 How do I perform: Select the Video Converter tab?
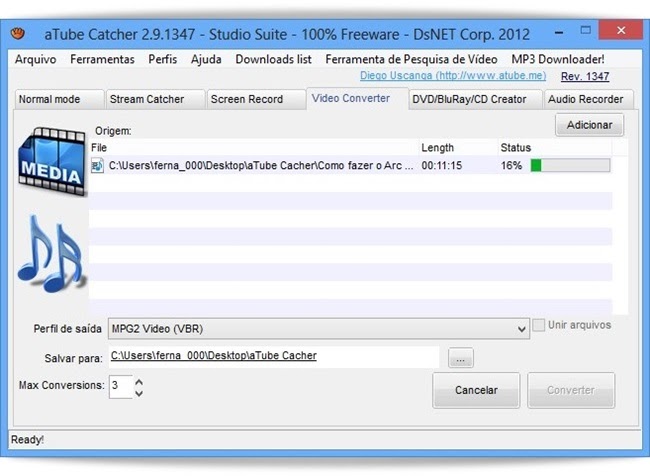(357, 99)
